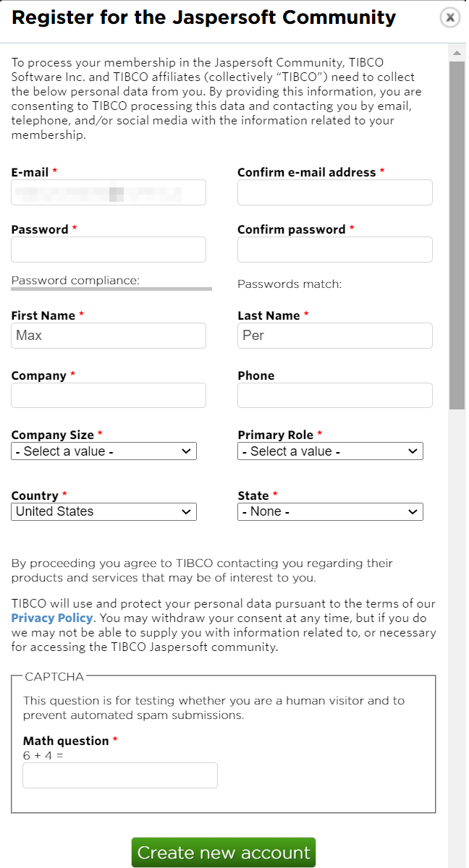Close the registration dialog with X icon

(450, 18)
